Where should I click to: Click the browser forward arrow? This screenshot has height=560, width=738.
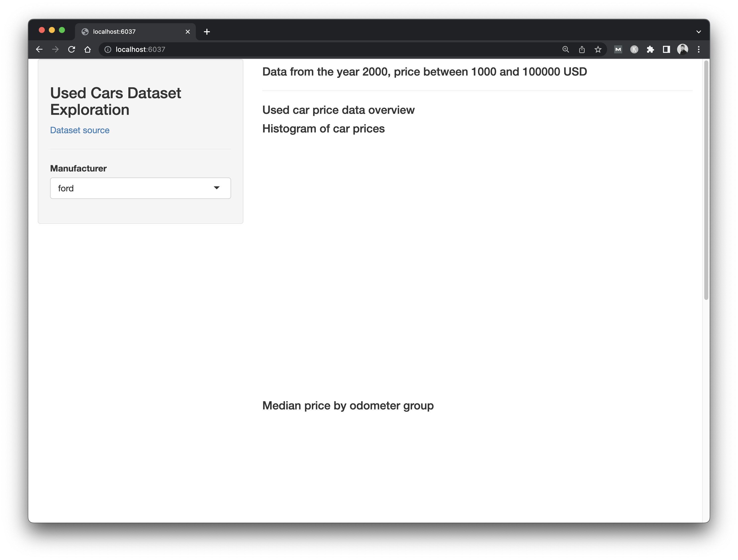pyautogui.click(x=55, y=49)
